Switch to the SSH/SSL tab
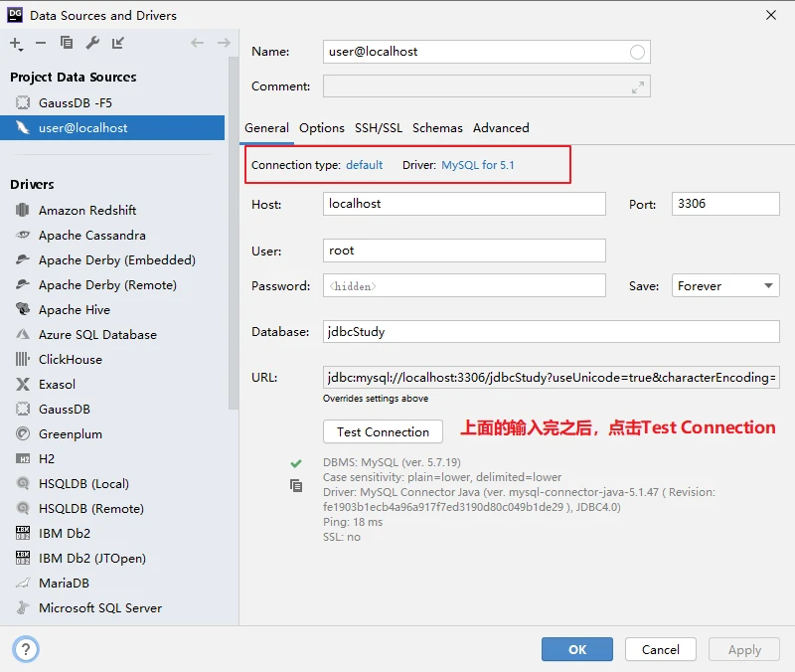This screenshot has height=672, width=795. pyautogui.click(x=379, y=128)
